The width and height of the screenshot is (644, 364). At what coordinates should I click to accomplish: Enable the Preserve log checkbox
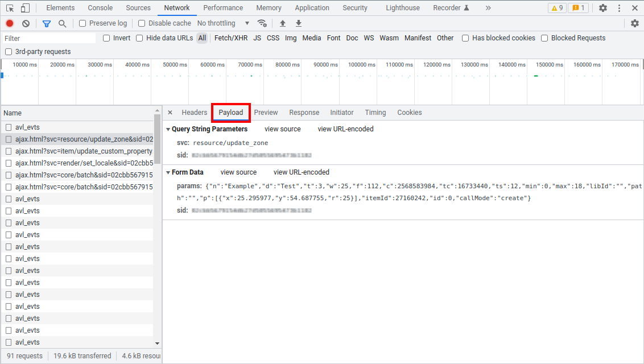82,23
